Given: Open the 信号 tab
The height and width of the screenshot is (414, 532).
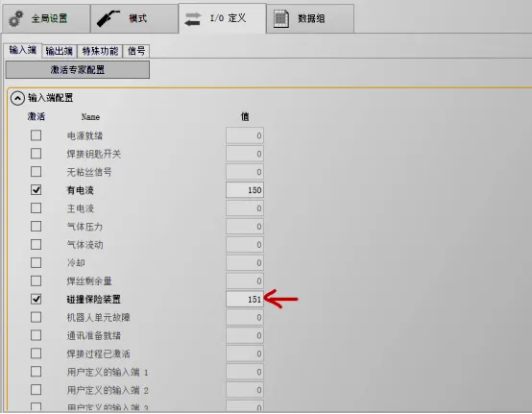Looking at the screenshot, I should click(136, 51).
